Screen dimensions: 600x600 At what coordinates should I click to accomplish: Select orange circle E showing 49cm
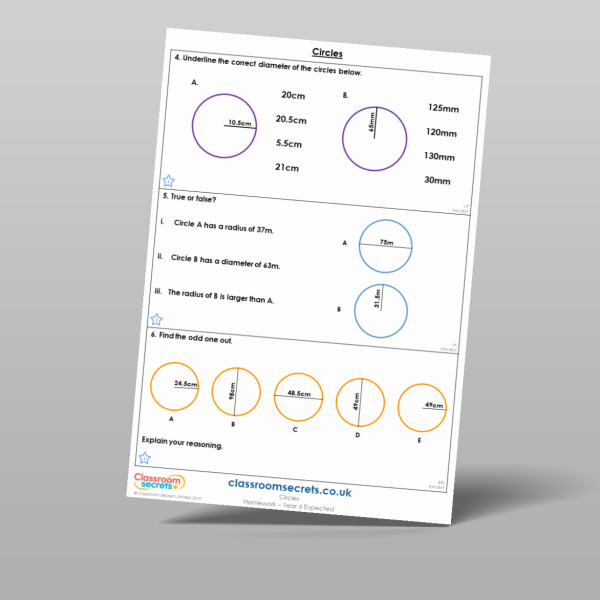(x=422, y=408)
